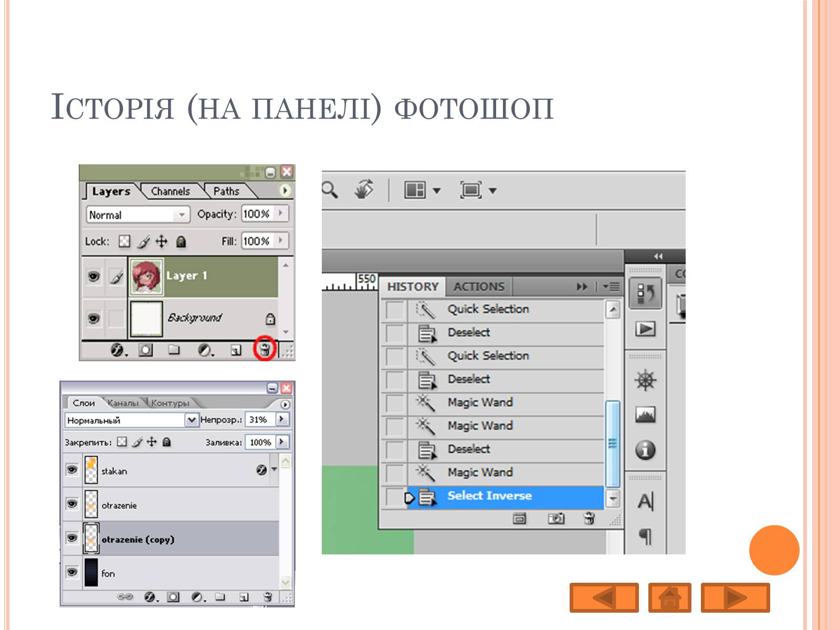This screenshot has width=840, height=630.
Task: Delete layer trash in Russian Слои panel
Action: (268, 597)
